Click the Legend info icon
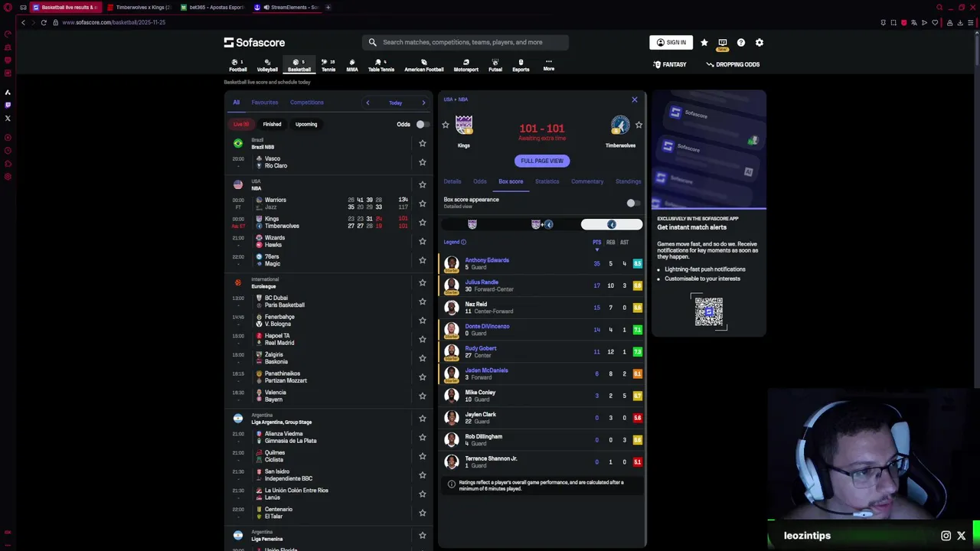This screenshot has width=980, height=551. tap(463, 243)
